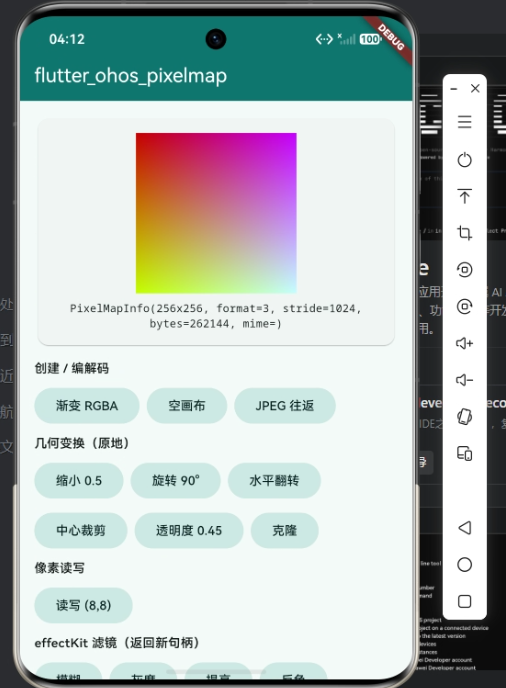Tap the battery 100 status icon
506x688 pixels.
(370, 39)
